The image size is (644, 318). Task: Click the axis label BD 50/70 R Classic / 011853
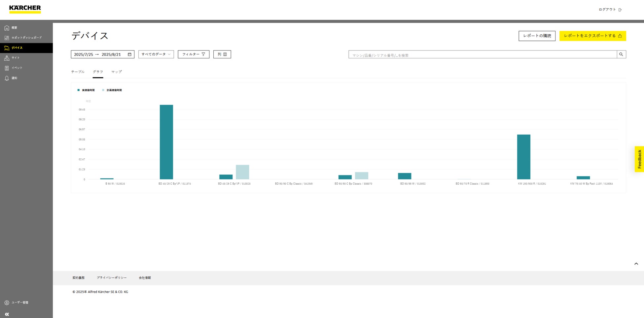(x=472, y=184)
